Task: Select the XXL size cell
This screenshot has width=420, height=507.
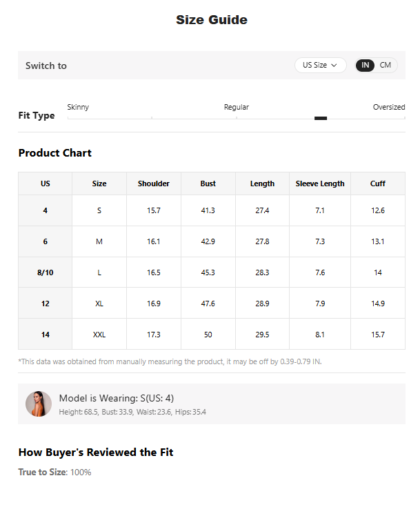Action: [x=99, y=335]
